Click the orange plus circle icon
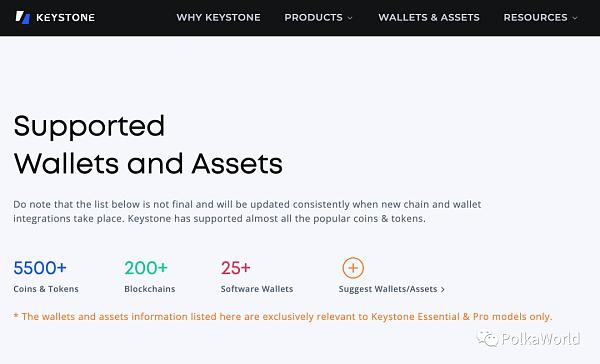Viewport: 600px width, 364px height. (353, 268)
